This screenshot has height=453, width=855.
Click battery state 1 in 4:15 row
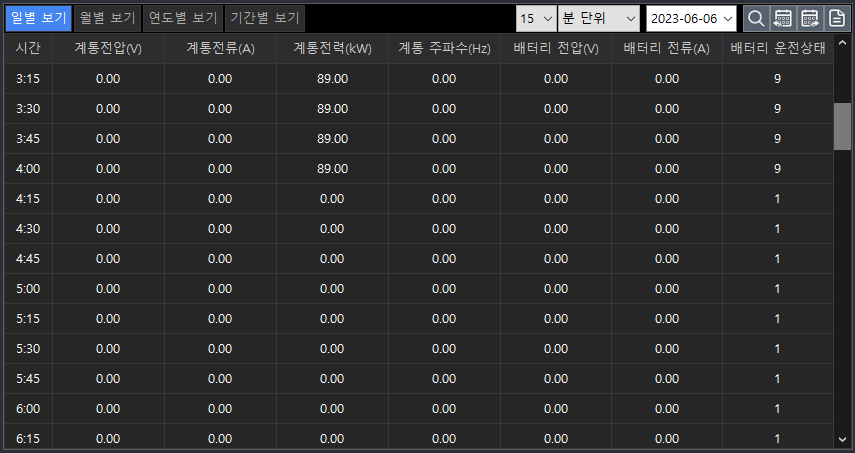point(778,198)
